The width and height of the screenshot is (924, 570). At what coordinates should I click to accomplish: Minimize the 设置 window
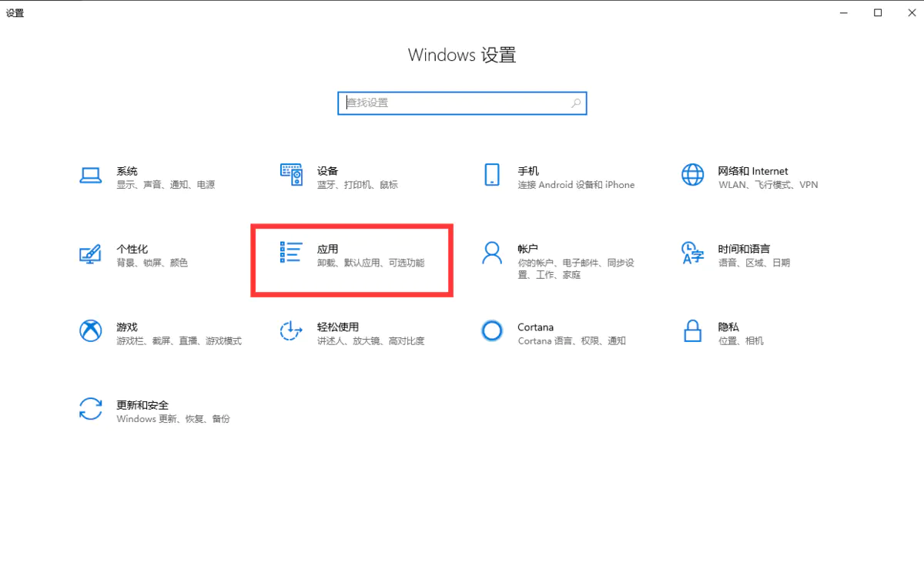click(843, 12)
